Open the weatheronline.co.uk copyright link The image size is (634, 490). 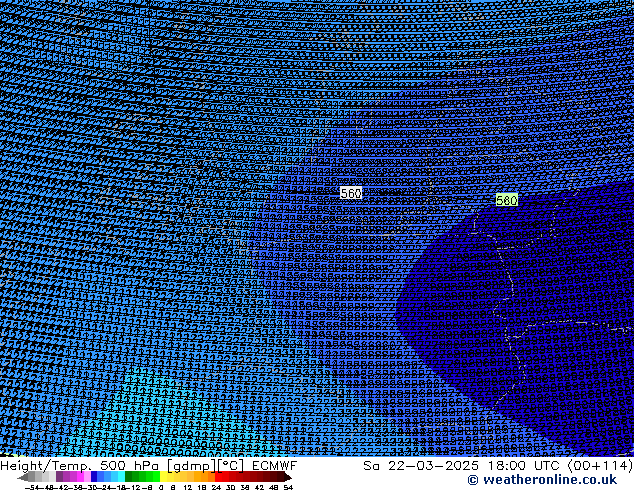tap(542, 480)
